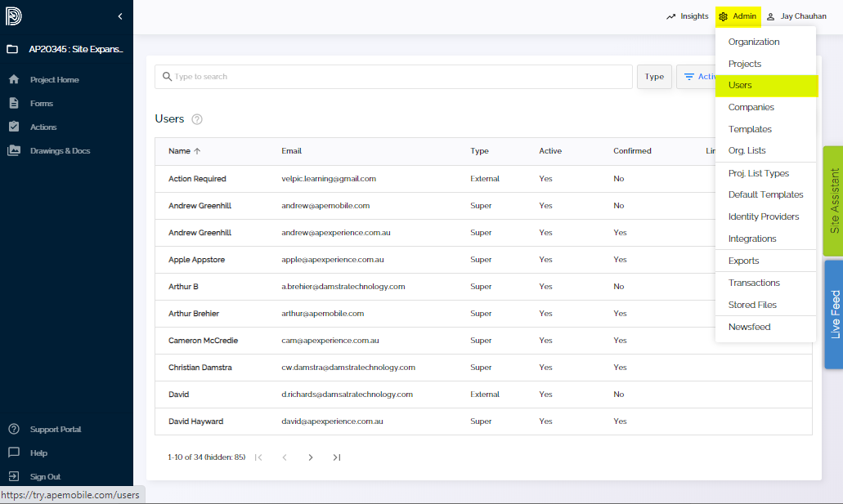Select Users from the Admin menu

coord(740,84)
